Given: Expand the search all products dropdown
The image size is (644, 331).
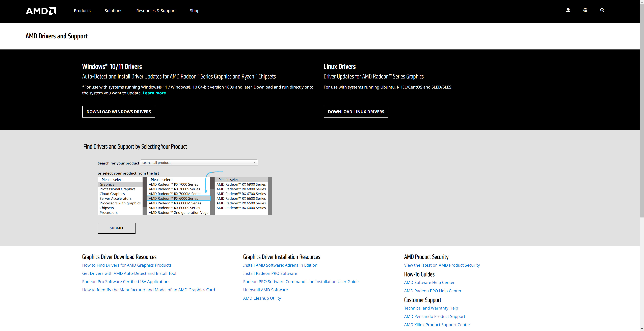Looking at the screenshot, I should click(199, 163).
